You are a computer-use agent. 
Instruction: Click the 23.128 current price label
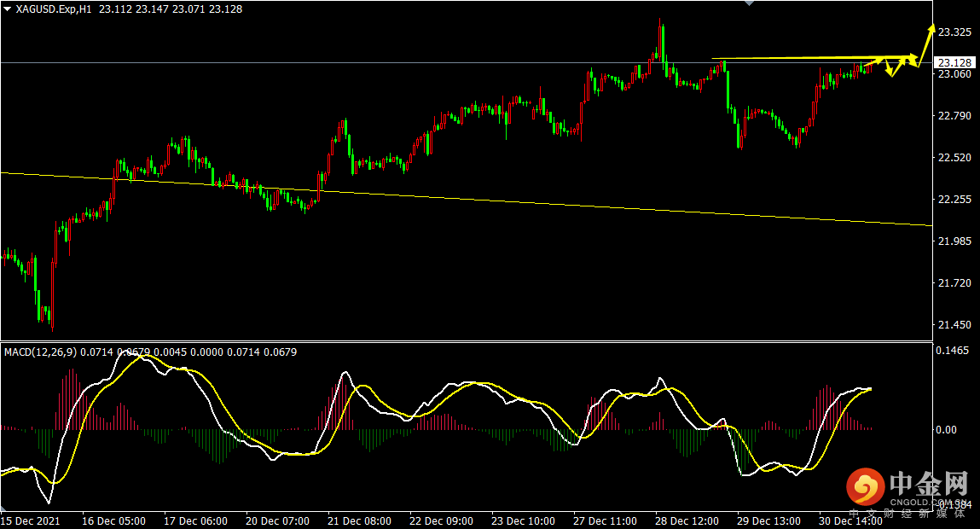point(954,62)
